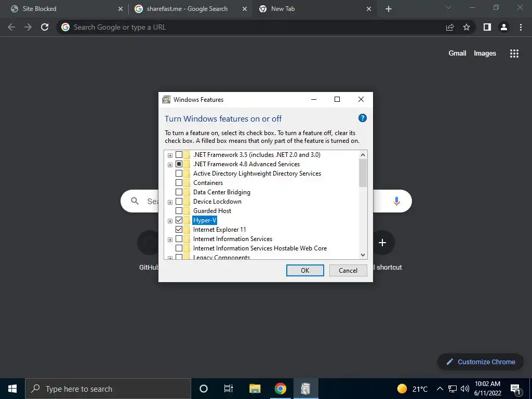
Task: Open Cortana circle icon on taskbar
Action: pyautogui.click(x=204, y=389)
